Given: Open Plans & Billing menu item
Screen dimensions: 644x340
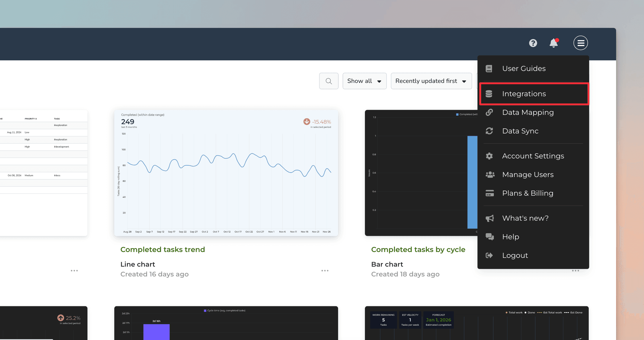Looking at the screenshot, I should tap(528, 193).
